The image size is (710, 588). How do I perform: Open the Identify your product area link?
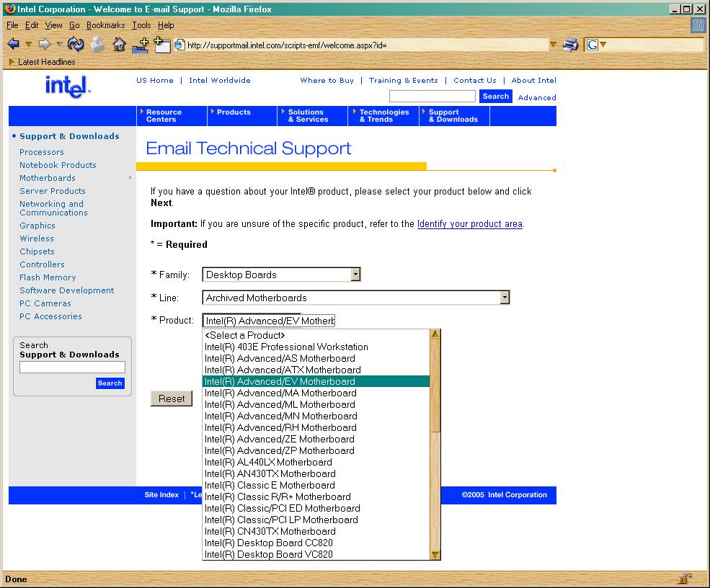469,223
